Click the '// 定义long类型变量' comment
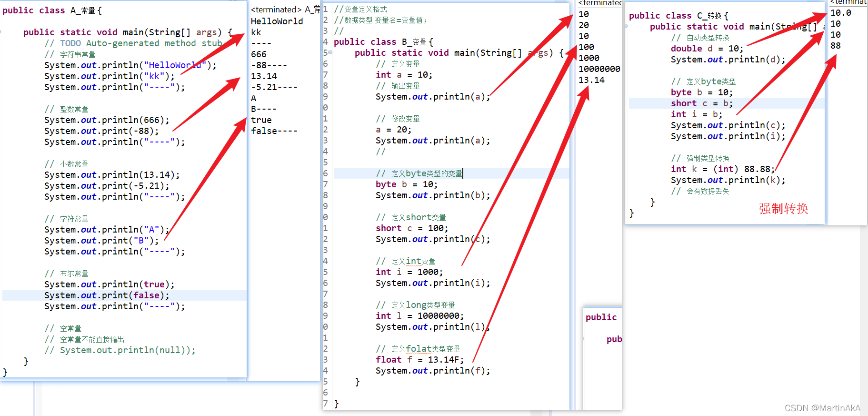This screenshot has height=416, width=868. coord(416,305)
